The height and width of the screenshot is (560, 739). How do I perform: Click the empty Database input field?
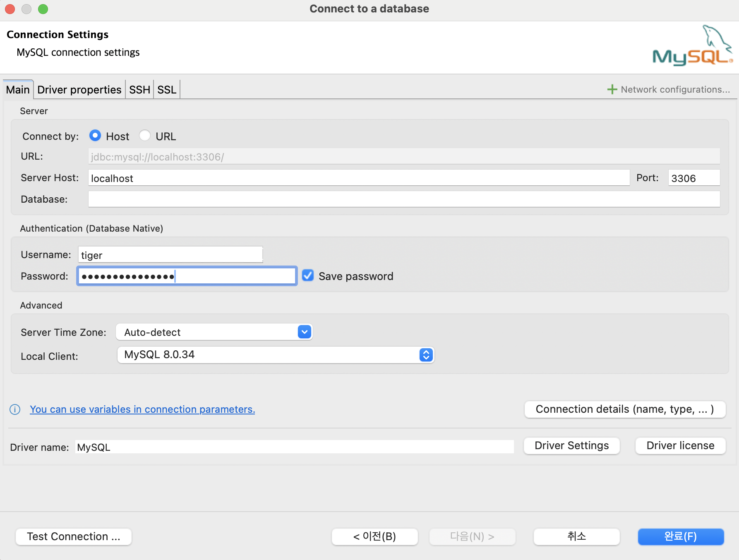click(404, 199)
